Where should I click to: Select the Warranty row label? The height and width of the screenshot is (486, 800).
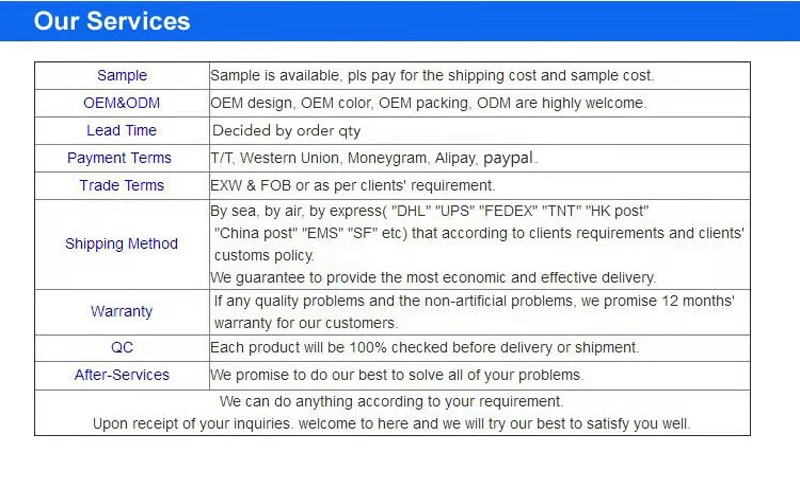click(121, 312)
